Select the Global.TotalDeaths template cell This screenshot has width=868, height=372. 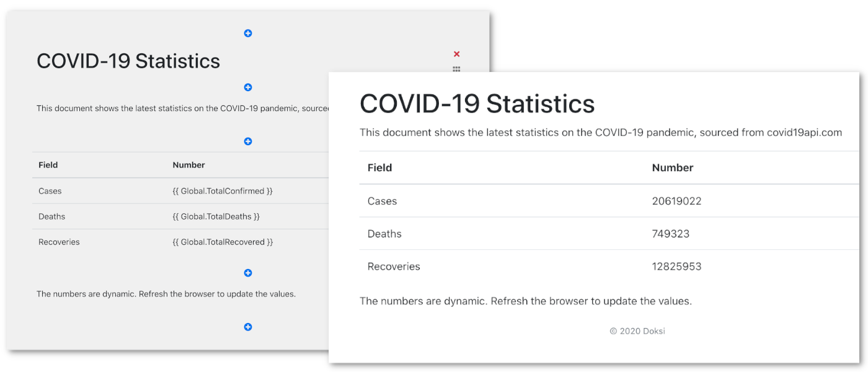(x=216, y=216)
